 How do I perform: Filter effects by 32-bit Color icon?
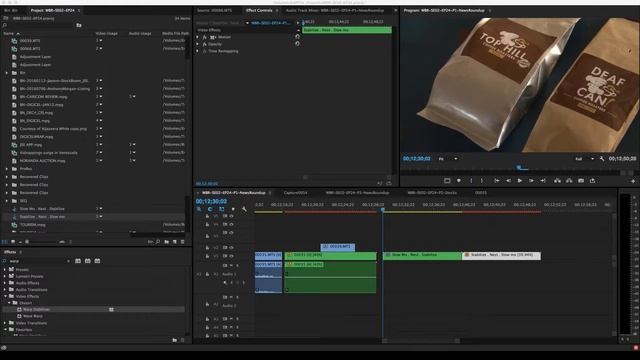tap(88, 261)
